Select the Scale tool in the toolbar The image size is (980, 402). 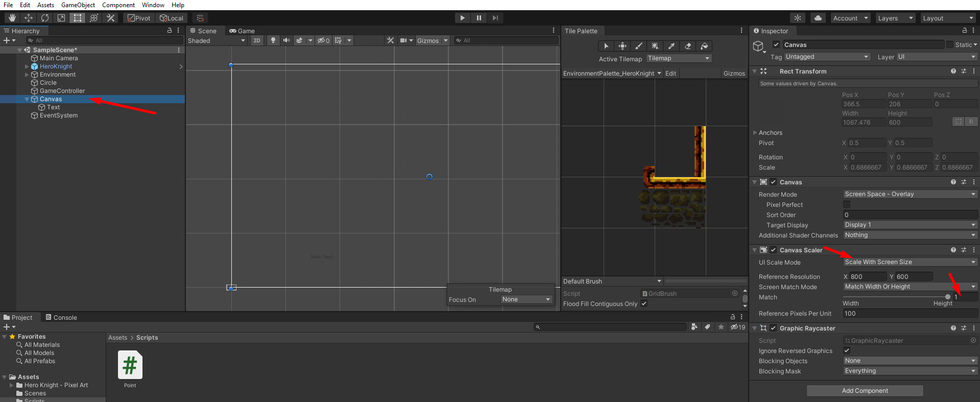coord(61,18)
